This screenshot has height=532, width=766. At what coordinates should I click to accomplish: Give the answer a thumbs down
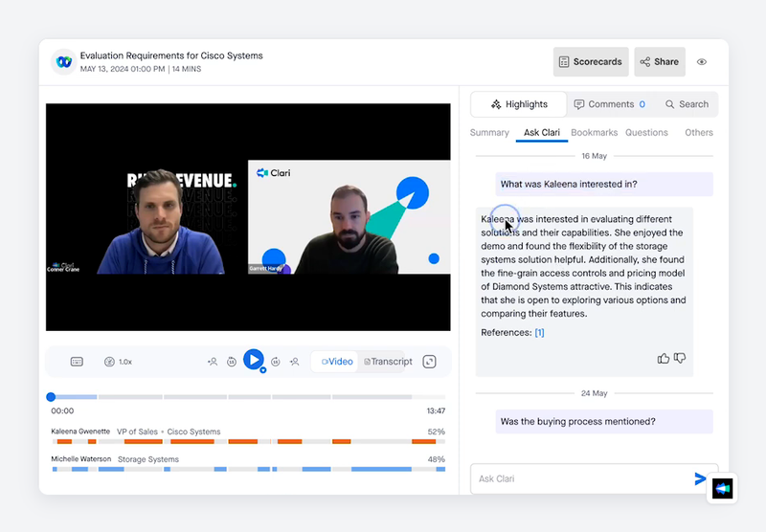tap(680, 359)
